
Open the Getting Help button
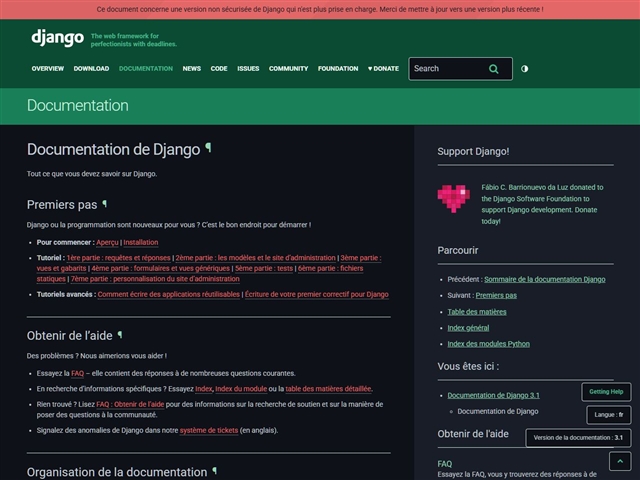[x=606, y=392]
